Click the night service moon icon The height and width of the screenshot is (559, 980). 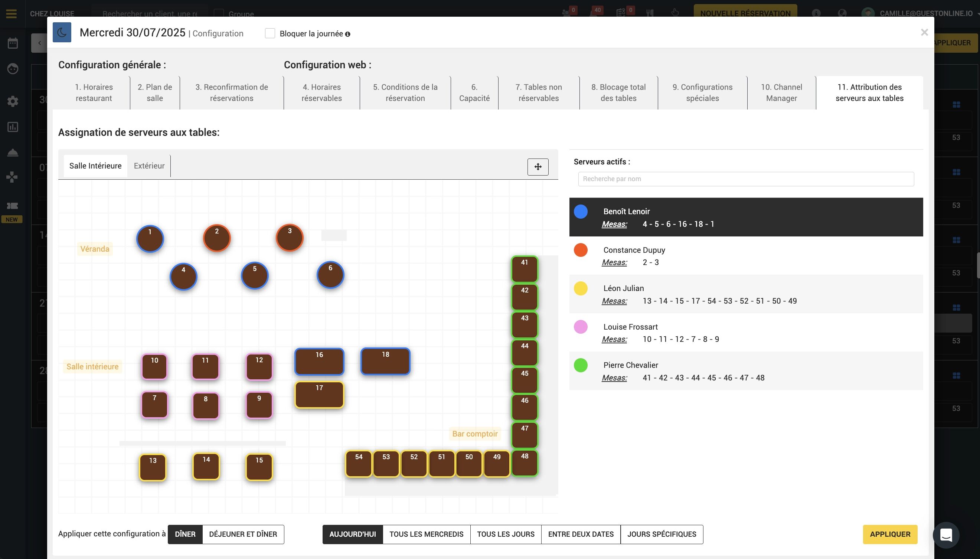click(62, 33)
